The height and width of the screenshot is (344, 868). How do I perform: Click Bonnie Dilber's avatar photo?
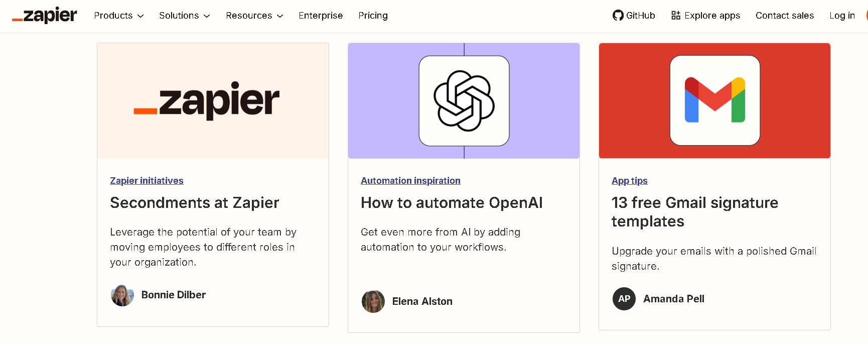click(x=122, y=295)
